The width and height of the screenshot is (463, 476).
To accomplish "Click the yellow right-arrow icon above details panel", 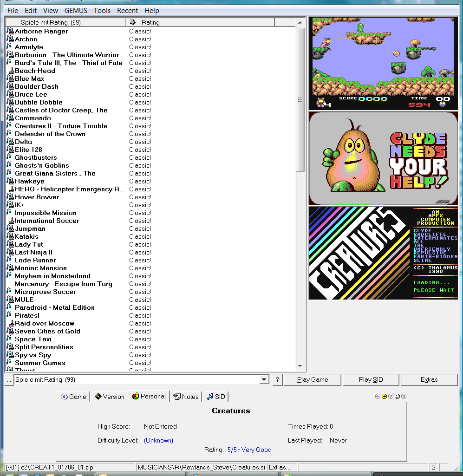I will [x=384, y=396].
